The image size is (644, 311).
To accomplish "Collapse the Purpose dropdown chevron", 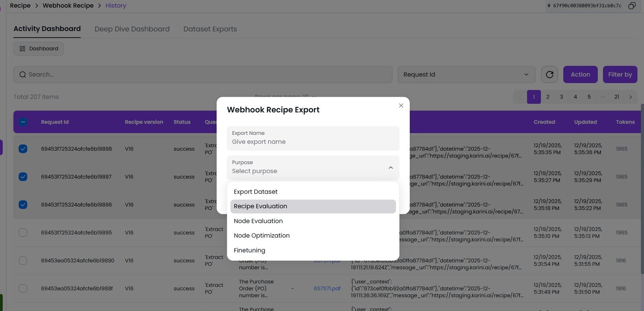I will click(x=390, y=168).
